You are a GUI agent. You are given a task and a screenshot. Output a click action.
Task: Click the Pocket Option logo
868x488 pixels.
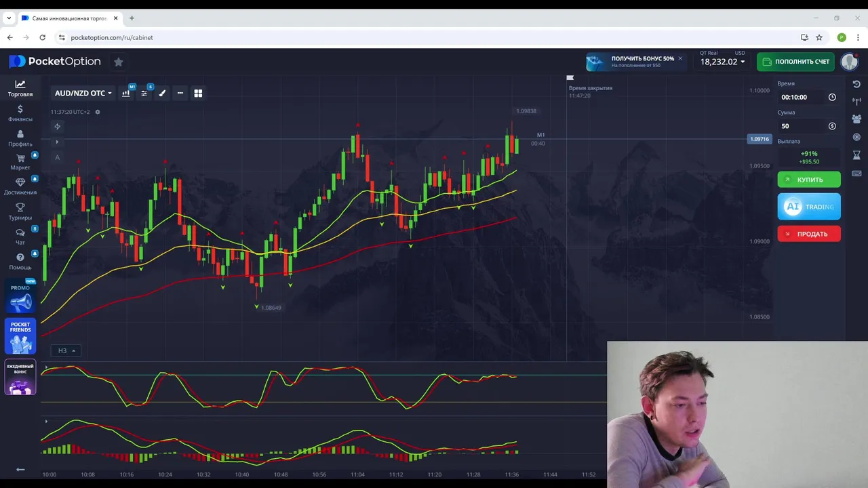click(55, 62)
